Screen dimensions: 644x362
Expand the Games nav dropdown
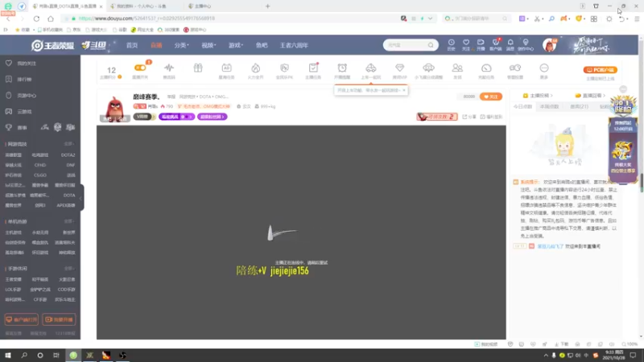point(236,45)
